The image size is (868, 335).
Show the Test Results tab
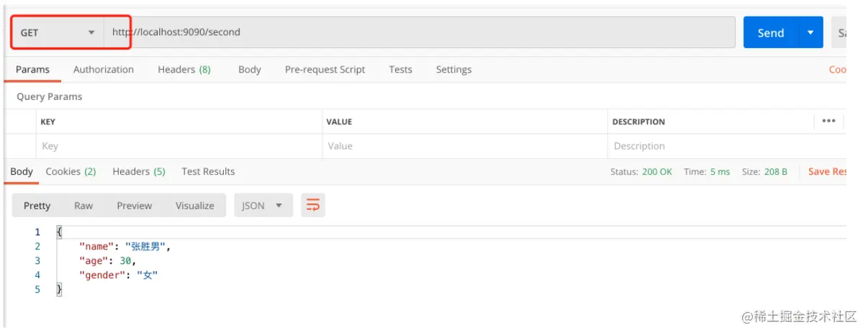pos(208,171)
